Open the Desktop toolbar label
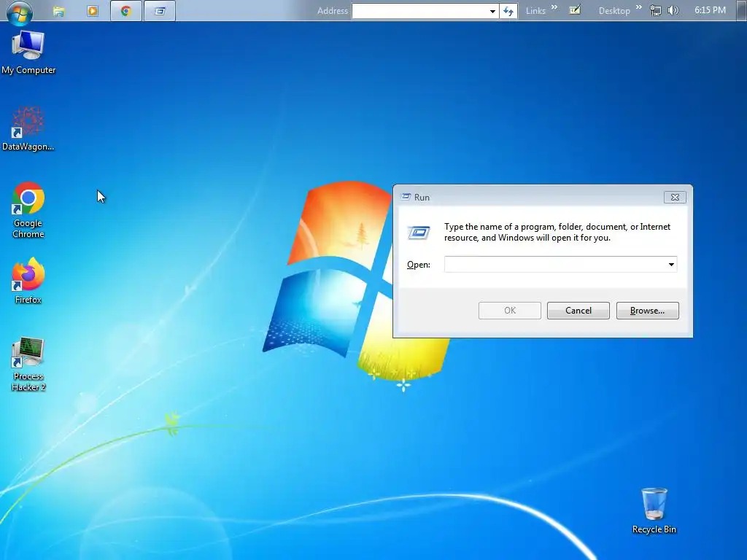 coord(614,11)
